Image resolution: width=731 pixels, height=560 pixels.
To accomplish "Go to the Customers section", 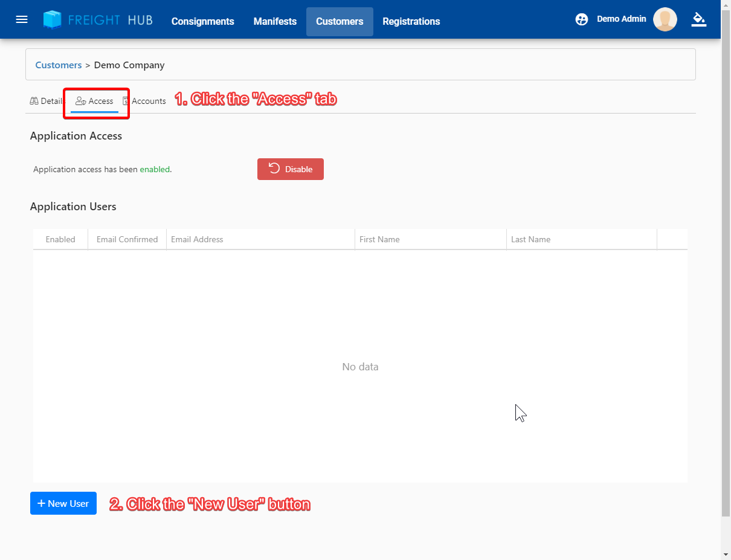I will 340,22.
